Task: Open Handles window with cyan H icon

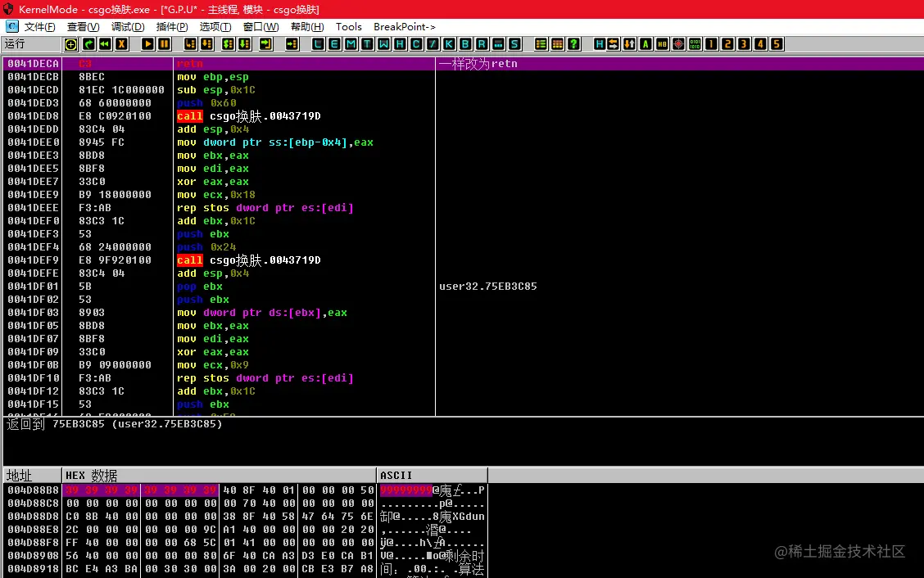Action: (400, 44)
